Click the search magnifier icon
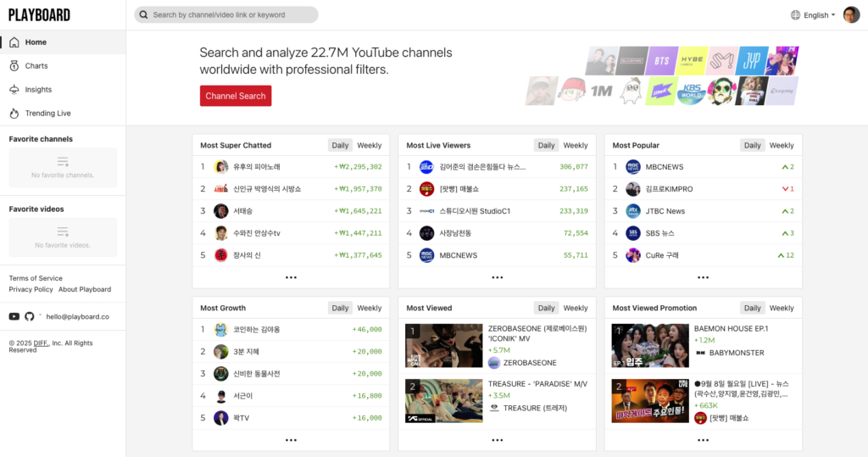This screenshot has width=868, height=457. 143,15
